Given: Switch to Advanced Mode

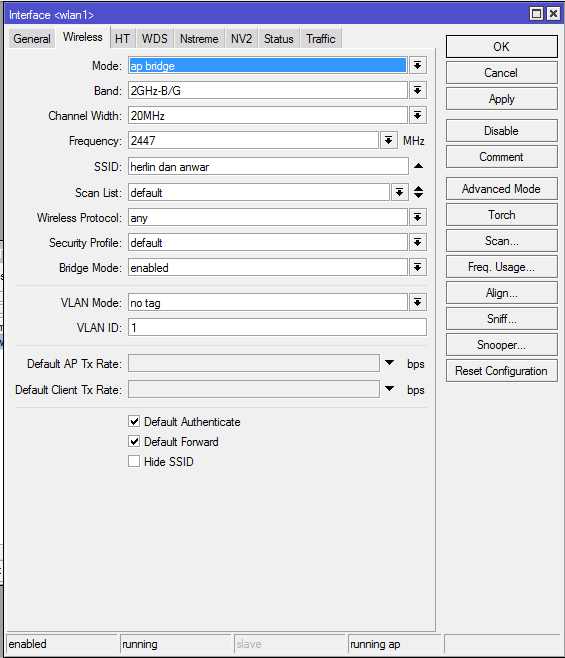Looking at the screenshot, I should 502,189.
